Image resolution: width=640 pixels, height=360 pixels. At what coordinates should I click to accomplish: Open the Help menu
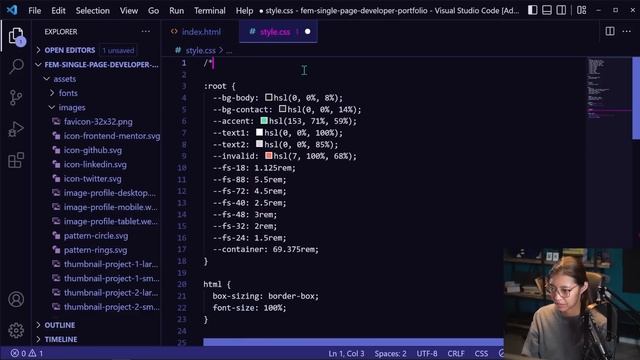tap(244, 10)
